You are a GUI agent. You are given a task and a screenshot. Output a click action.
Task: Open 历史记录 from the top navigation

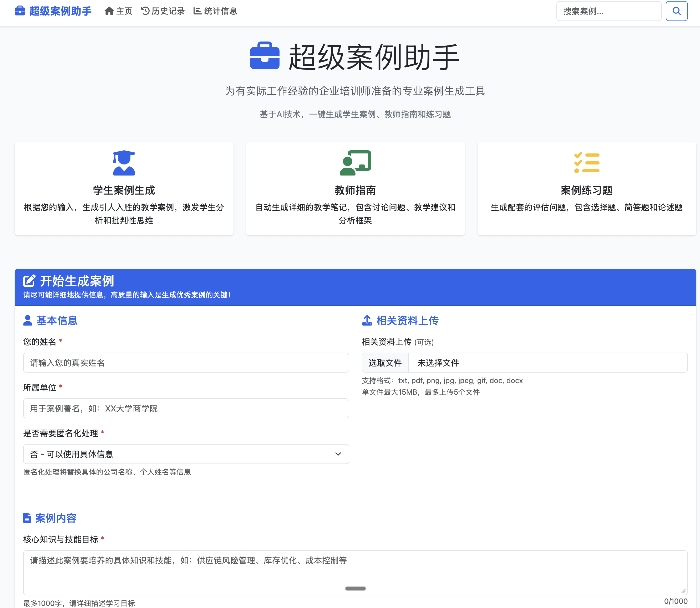[x=168, y=11]
